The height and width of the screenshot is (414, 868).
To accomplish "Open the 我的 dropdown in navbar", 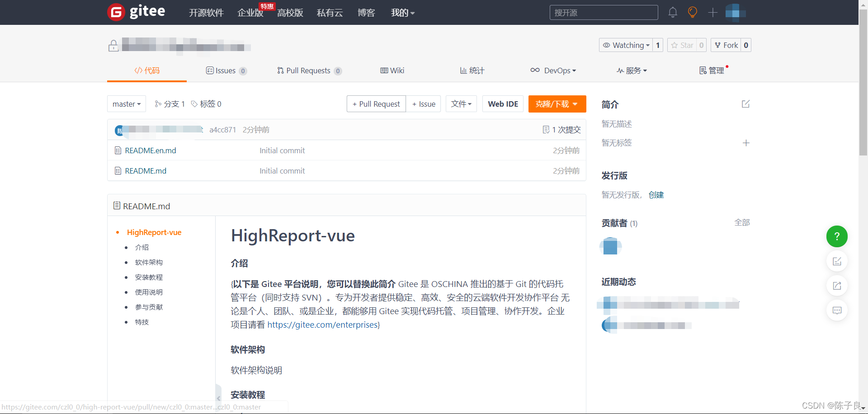I will pos(403,13).
